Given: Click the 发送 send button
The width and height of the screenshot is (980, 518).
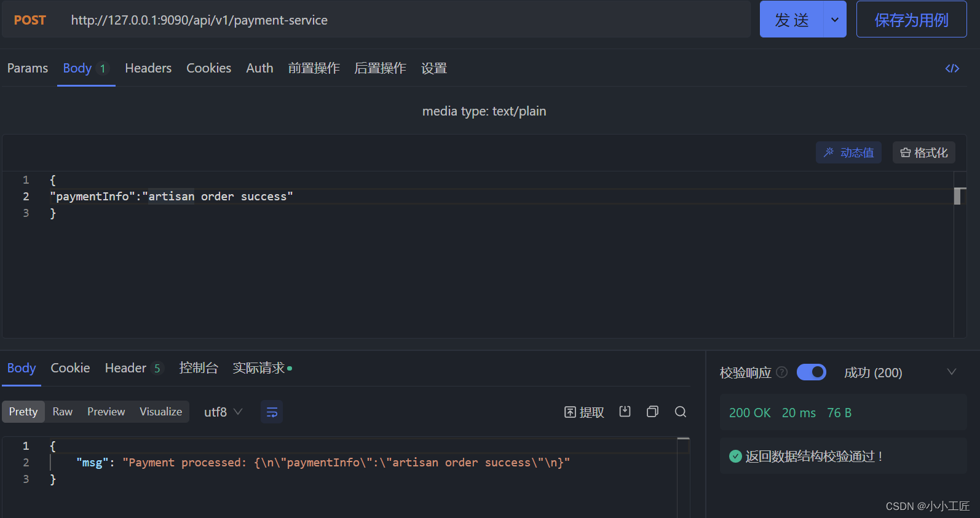Looking at the screenshot, I should 791,20.
